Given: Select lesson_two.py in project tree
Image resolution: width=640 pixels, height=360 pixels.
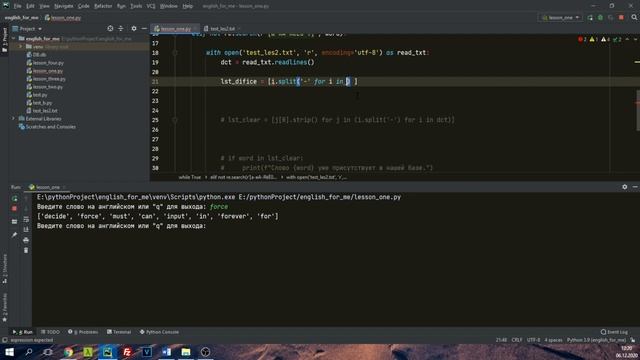Looking at the screenshot, I should point(48,87).
